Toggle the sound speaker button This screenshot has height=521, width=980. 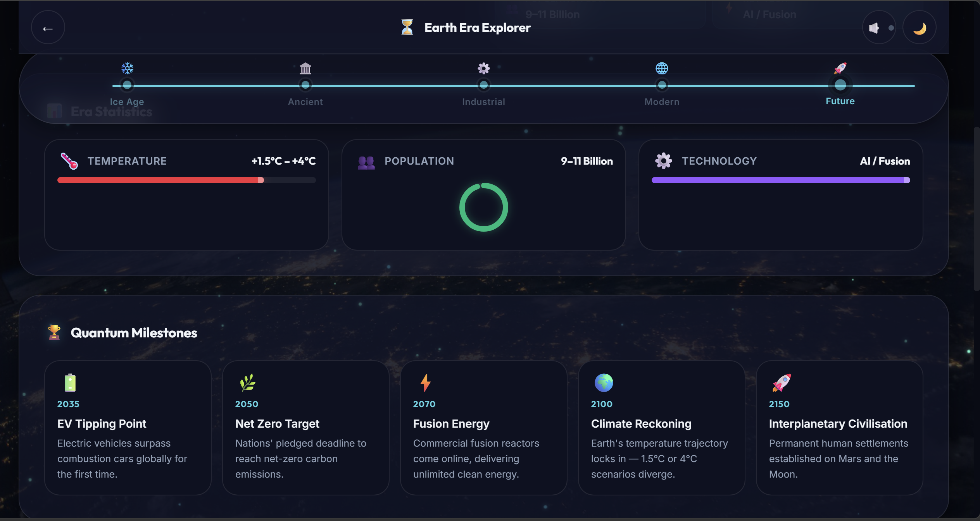tap(878, 28)
